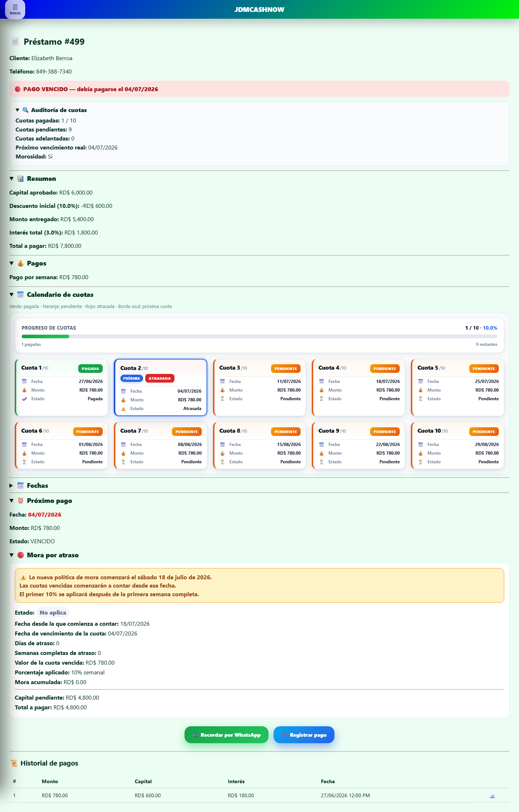Collapse the Auditoría de cuotas section

tap(51, 110)
